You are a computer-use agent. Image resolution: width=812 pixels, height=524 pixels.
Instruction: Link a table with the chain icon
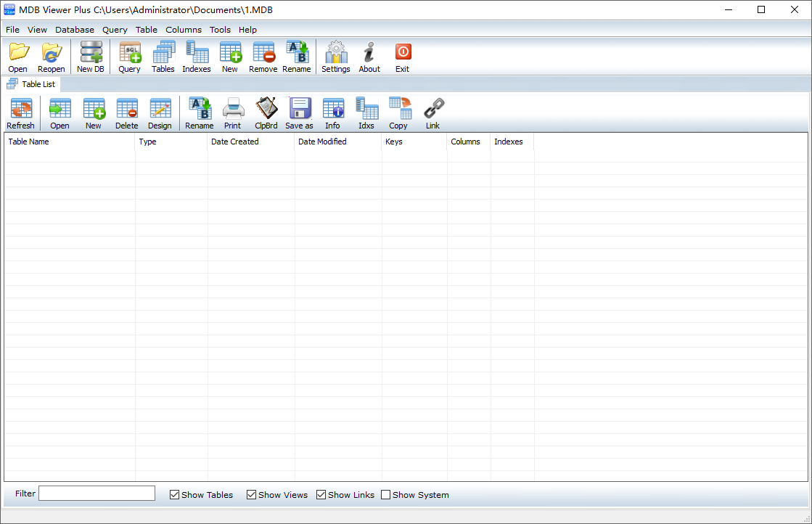(x=433, y=113)
